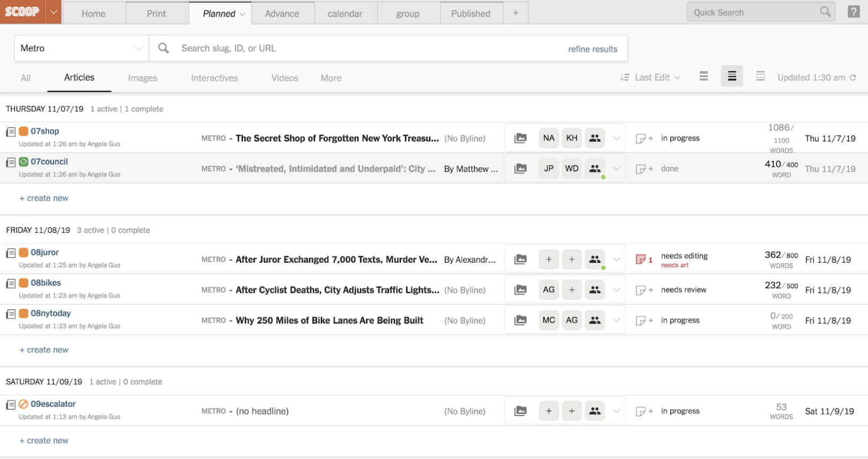Open the Metro desk dropdown

[x=81, y=48]
